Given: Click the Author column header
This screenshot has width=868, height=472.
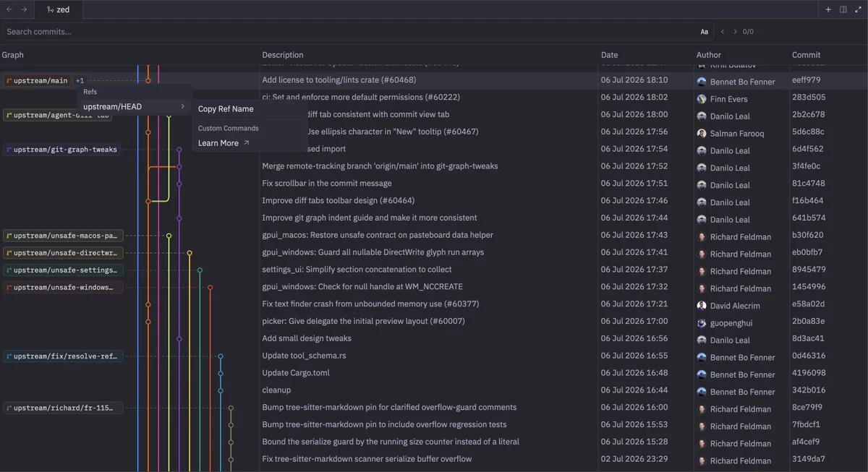Looking at the screenshot, I should pyautogui.click(x=709, y=55).
